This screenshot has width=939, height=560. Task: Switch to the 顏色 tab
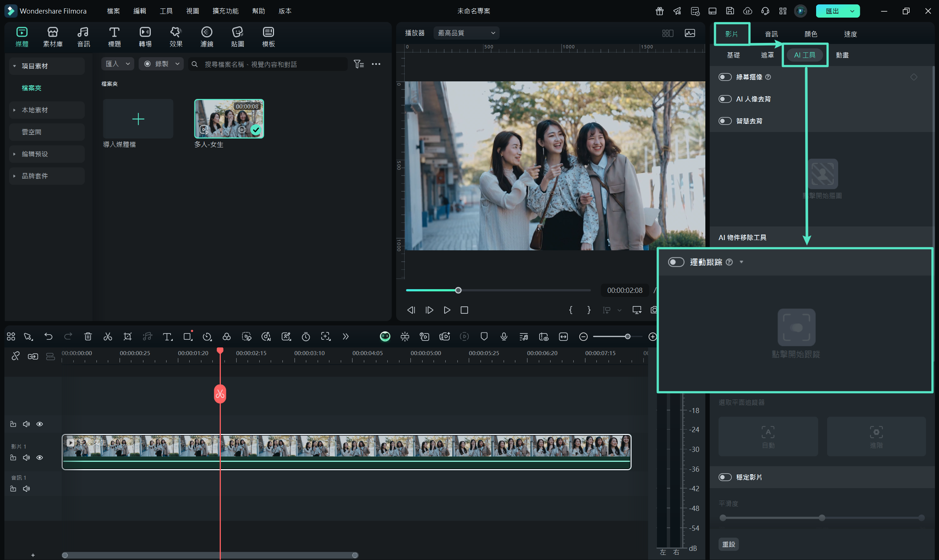click(811, 34)
